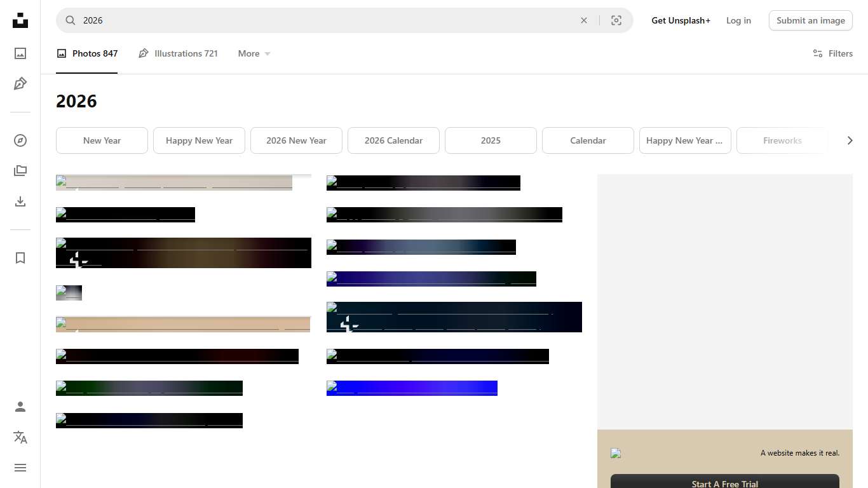Open Illustrations via sidebar pen icon
868x488 pixels.
click(x=20, y=84)
